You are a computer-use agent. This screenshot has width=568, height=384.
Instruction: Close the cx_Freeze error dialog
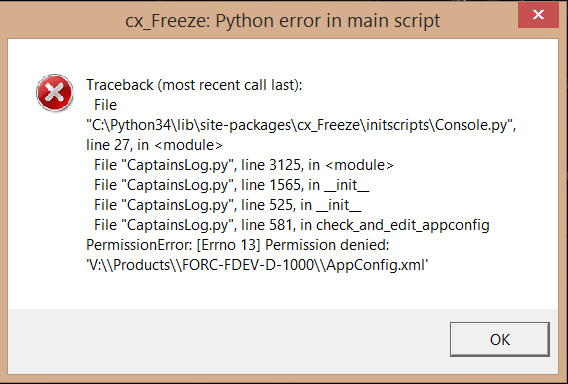click(538, 14)
